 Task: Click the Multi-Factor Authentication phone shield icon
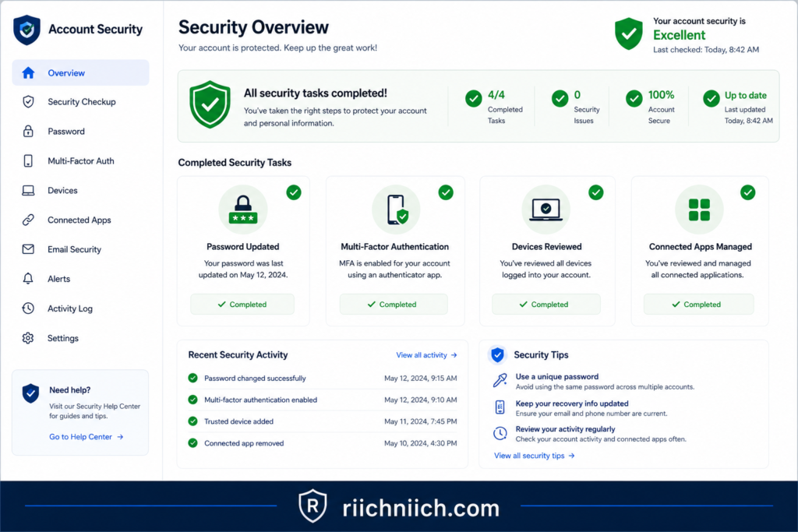[x=397, y=210]
